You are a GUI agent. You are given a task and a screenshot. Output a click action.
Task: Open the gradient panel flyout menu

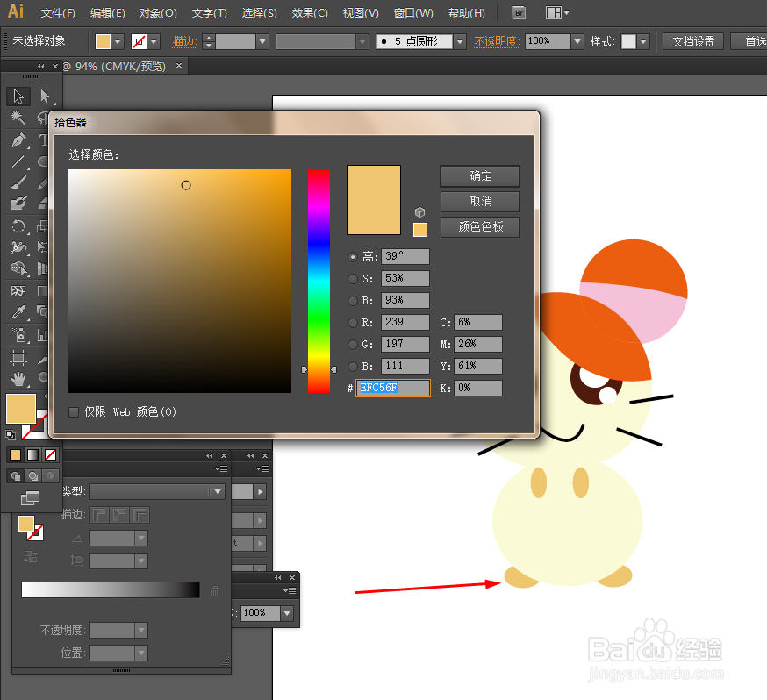(221, 468)
